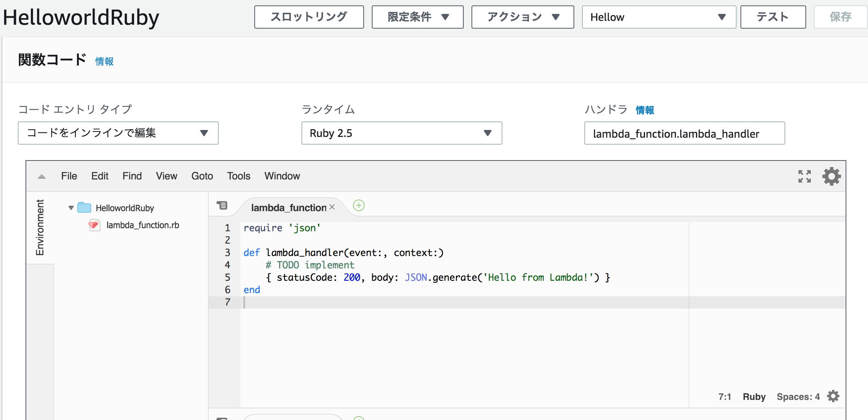868x420 pixels.
Task: Click the HelloworldRuby folder icon
Action: point(84,208)
